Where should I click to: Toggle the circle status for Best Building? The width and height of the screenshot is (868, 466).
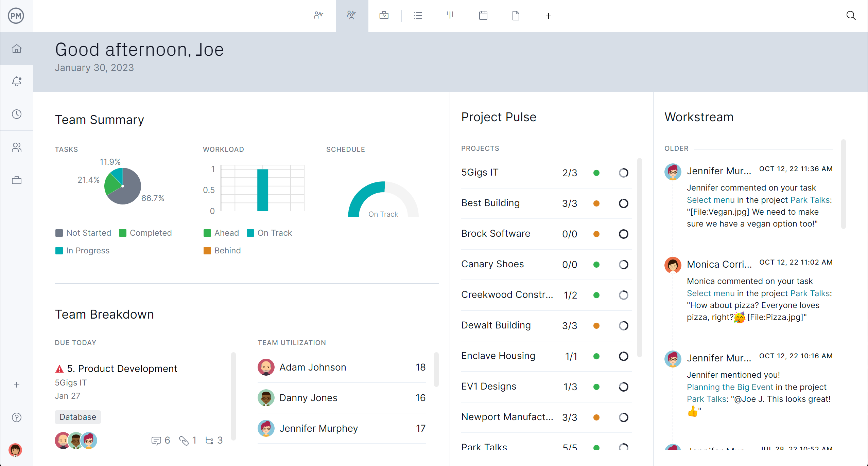623,202
